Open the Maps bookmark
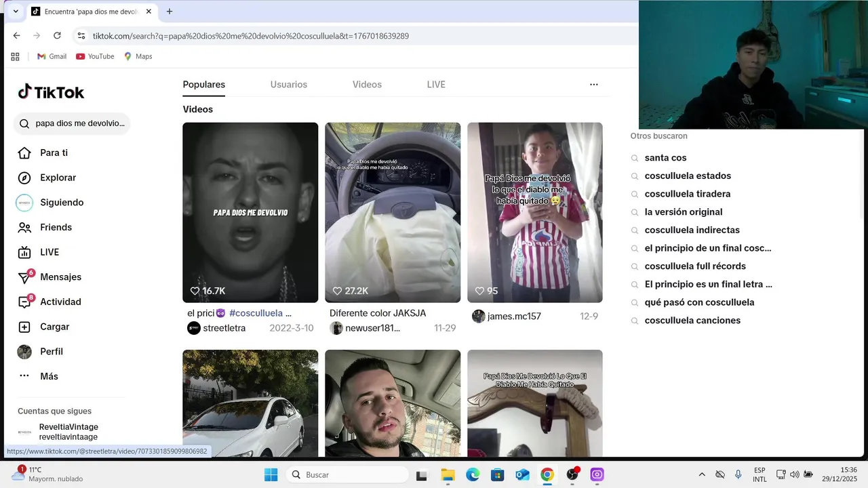This screenshot has width=868, height=488. [x=138, y=56]
